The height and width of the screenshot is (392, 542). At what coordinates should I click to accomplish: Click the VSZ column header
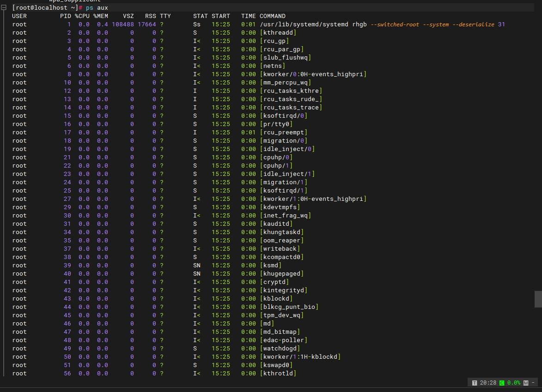[x=128, y=16]
